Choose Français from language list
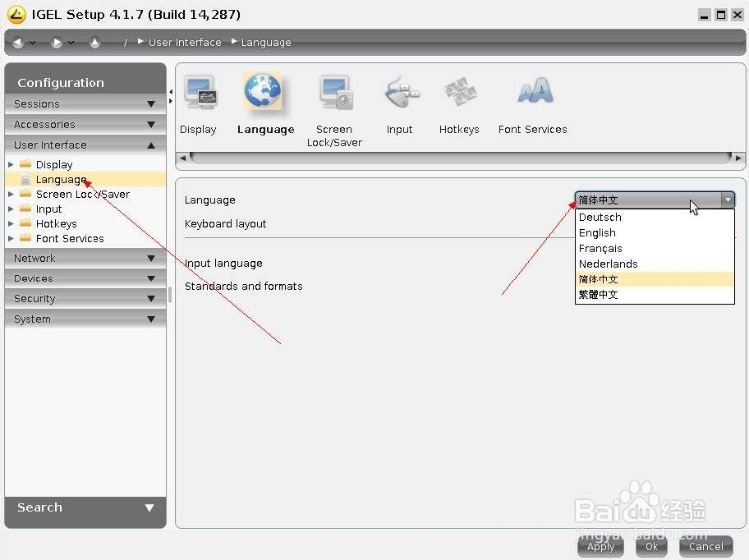749x560 pixels. pos(655,248)
